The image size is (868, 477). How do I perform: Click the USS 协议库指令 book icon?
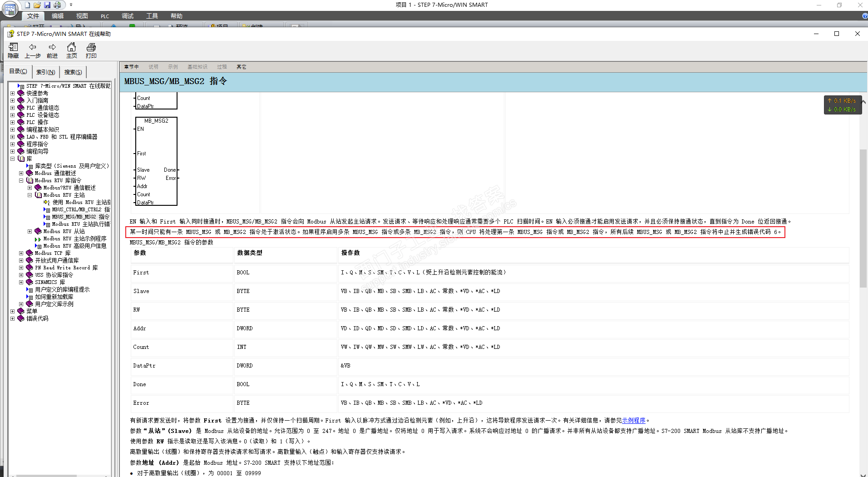point(30,275)
